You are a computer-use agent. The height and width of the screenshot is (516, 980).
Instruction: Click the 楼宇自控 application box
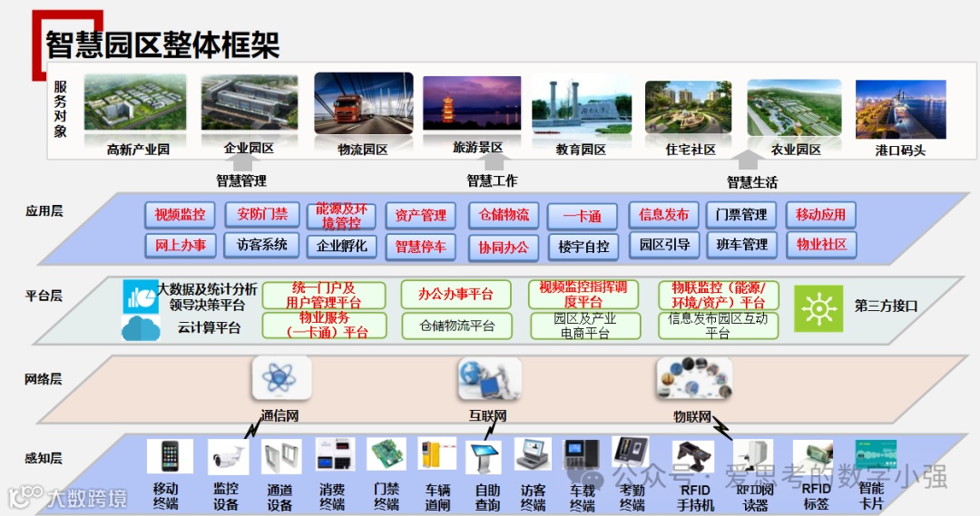[583, 247]
